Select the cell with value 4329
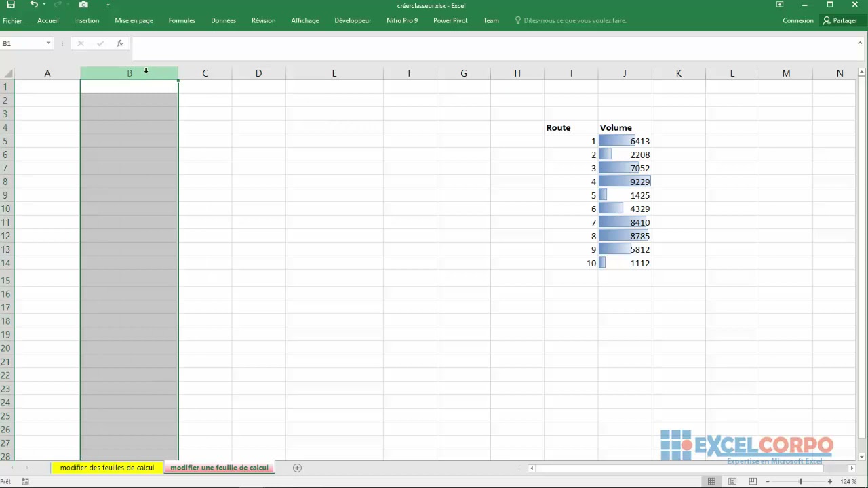This screenshot has width=868, height=488. pyautogui.click(x=625, y=209)
